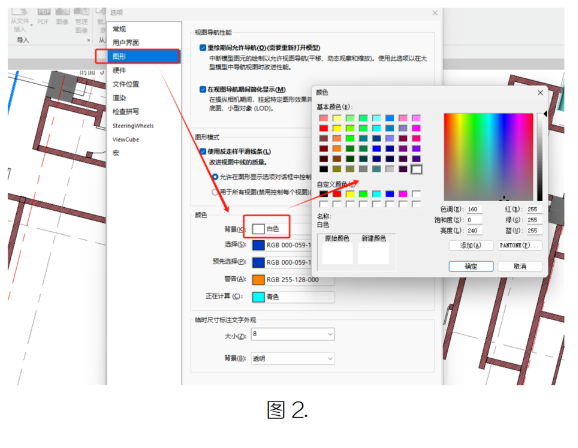Viewport: 578px width, 448px height.
Task: Open the ViewCube options category
Action: (126, 139)
